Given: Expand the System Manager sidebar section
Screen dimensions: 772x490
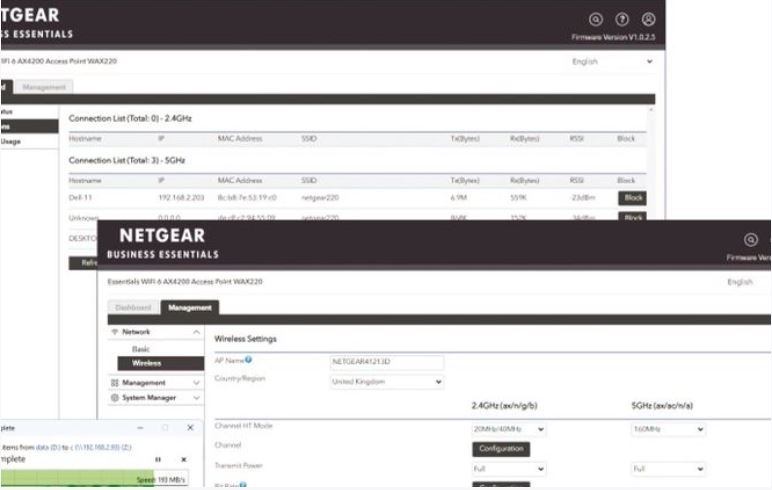Looking at the screenshot, I should pyautogui.click(x=196, y=397).
